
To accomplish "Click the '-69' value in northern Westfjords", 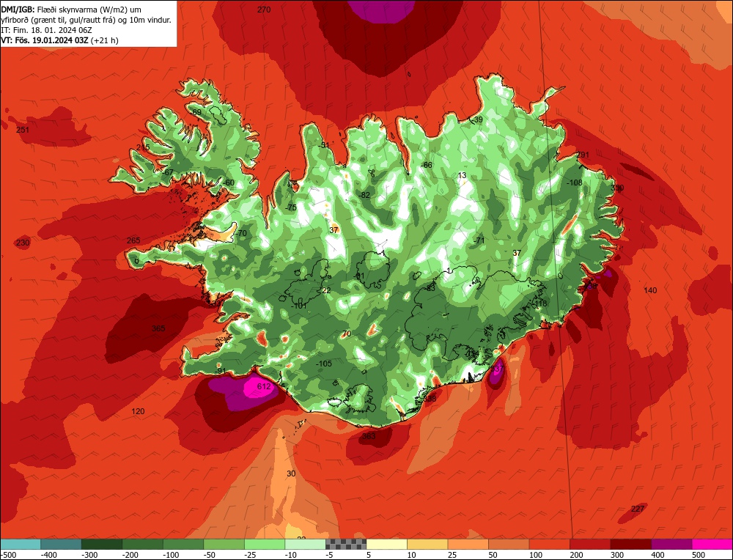I will tap(196, 112).
